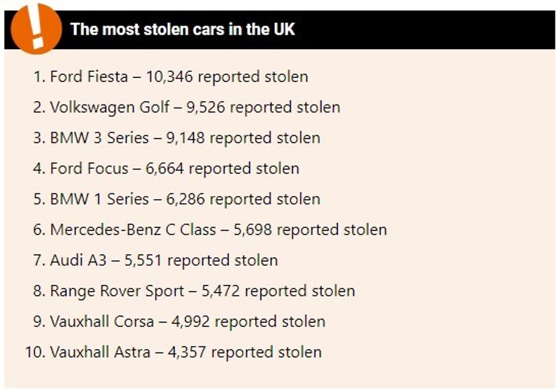Click the 5,472 reported stolen figure
559x392 pixels.
[x=278, y=290]
